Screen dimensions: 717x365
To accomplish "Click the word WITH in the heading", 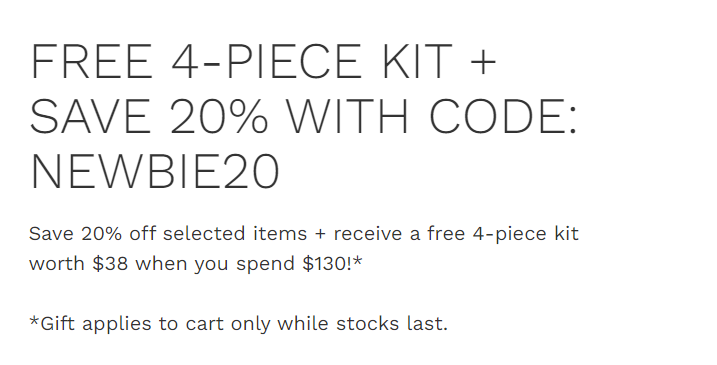I will coord(348,116).
